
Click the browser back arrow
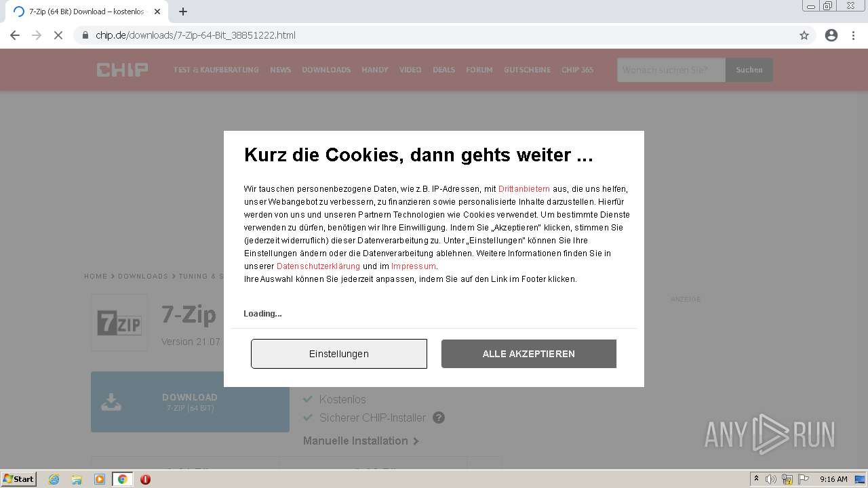point(15,35)
